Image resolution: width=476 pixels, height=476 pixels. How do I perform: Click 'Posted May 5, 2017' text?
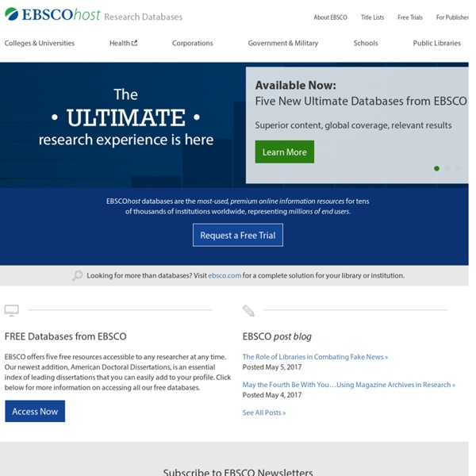[272, 367]
